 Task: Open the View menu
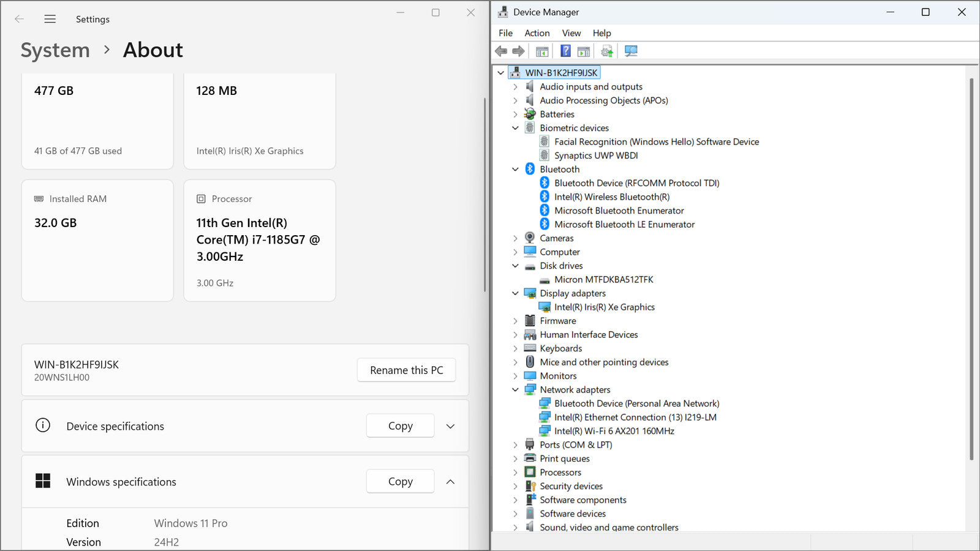(x=571, y=33)
